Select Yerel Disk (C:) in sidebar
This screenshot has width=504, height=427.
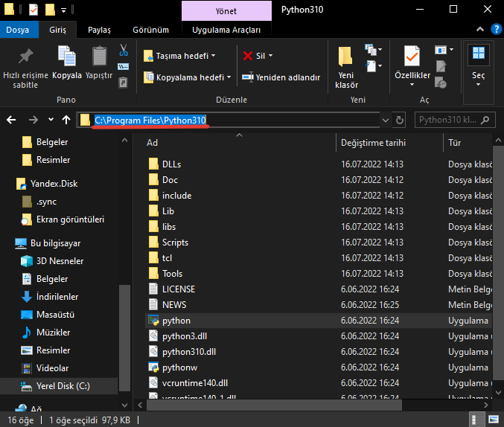coord(63,385)
